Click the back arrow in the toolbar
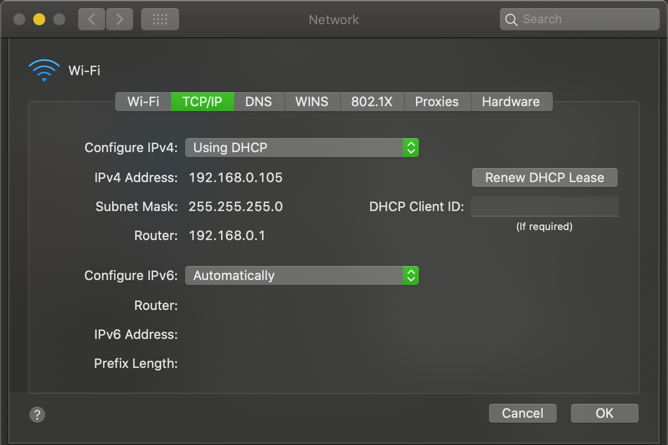Viewport: 668px width, 445px height. point(91,19)
